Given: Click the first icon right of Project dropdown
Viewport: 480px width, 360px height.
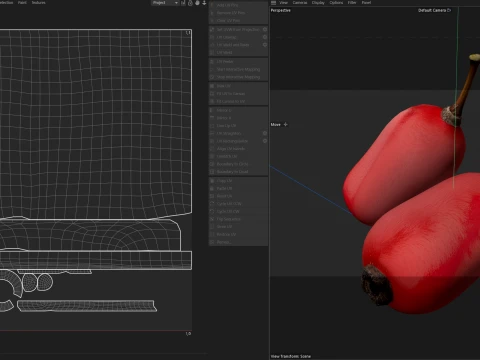Looking at the screenshot, I should pos(183,3).
